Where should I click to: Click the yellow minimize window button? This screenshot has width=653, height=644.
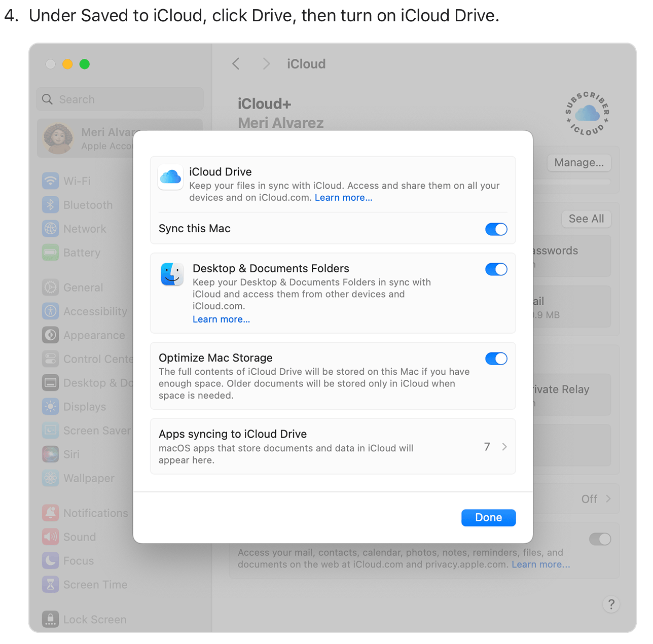click(67, 64)
